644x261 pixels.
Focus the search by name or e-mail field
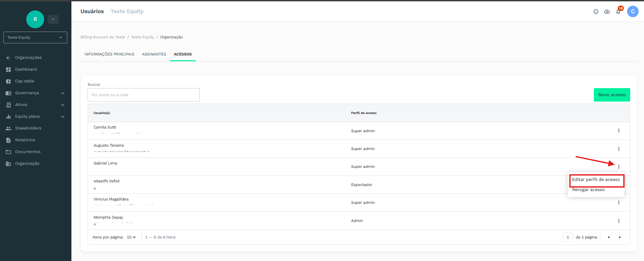point(143,95)
